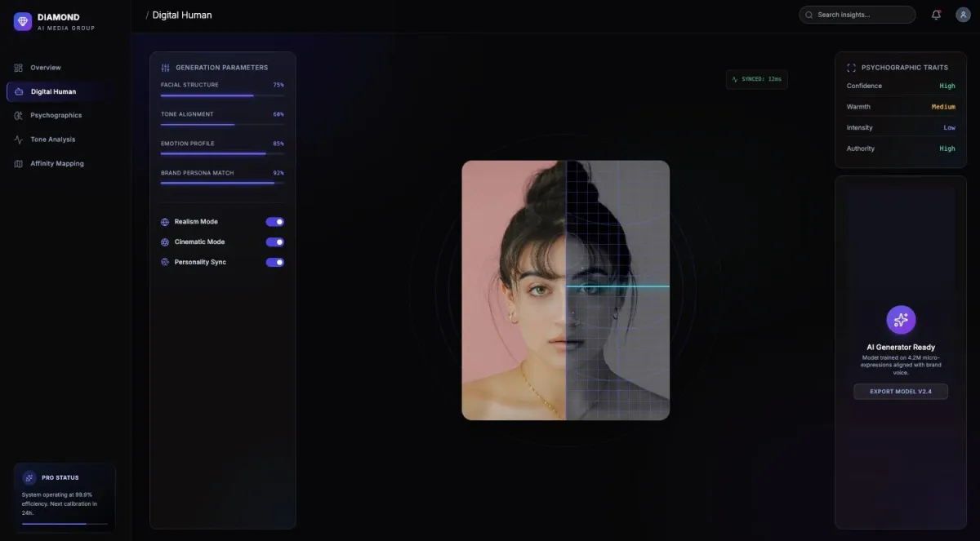Click the Digital Human sidebar icon
This screenshot has height=541, width=980.
pos(19,91)
